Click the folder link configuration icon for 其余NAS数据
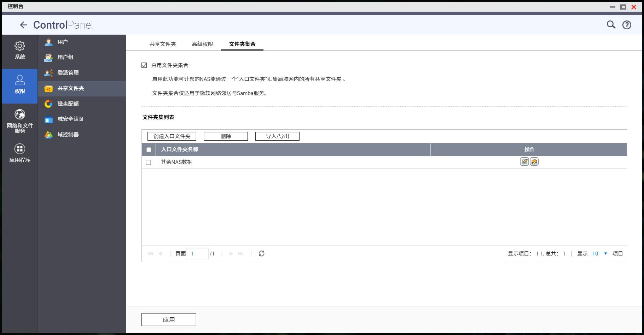644x335 pixels. 534,162
